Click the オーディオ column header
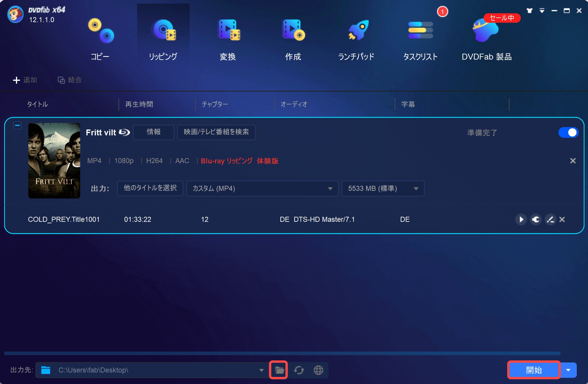The height and width of the screenshot is (384, 588). tap(294, 104)
